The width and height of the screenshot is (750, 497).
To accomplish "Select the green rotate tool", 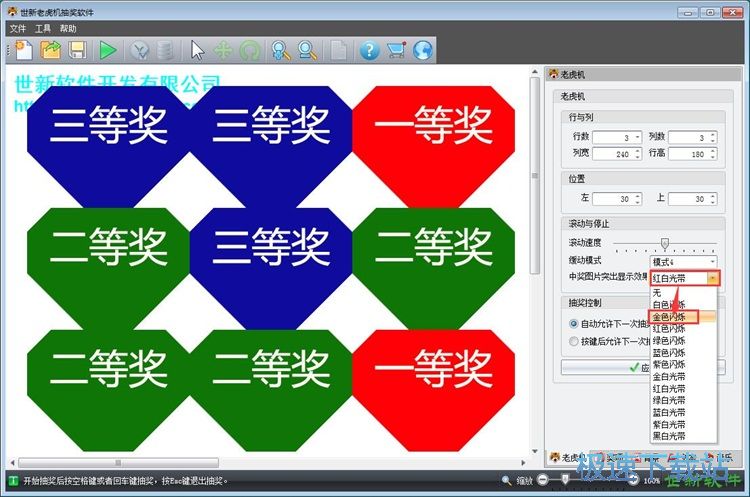I will (x=250, y=50).
